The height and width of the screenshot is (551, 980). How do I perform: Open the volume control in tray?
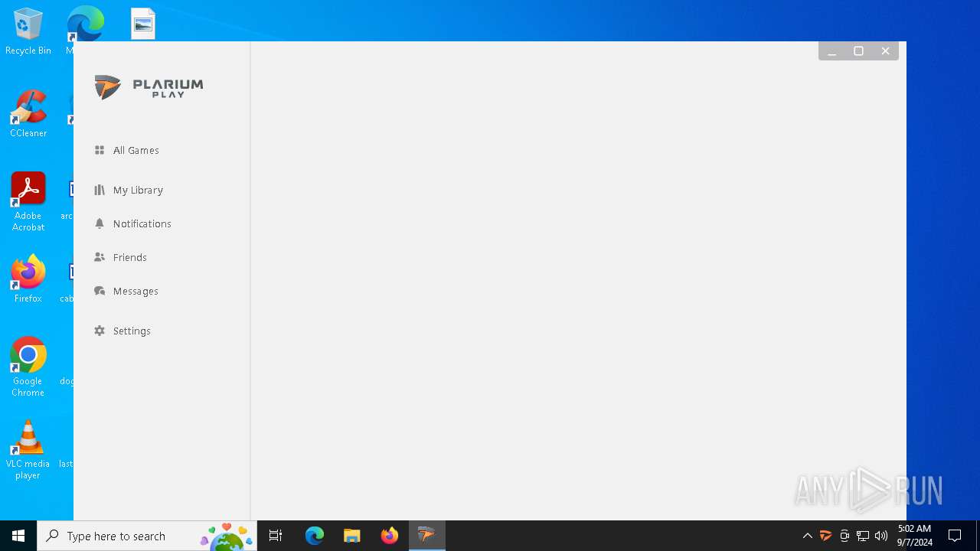click(x=881, y=536)
